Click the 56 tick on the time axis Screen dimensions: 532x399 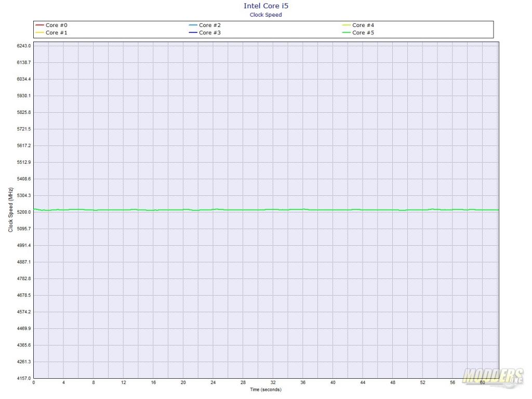(453, 382)
